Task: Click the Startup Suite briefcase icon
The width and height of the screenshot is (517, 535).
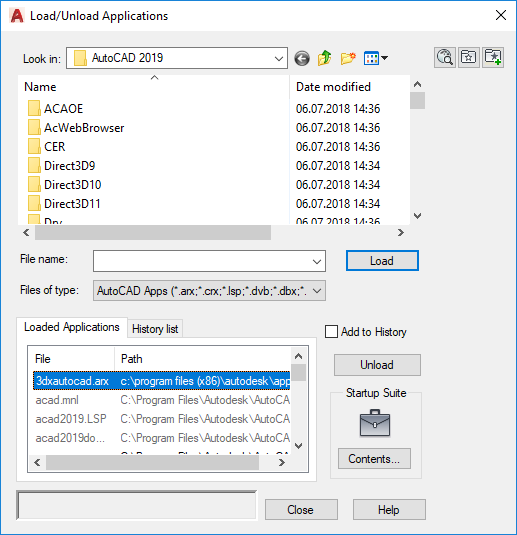Action: [x=375, y=423]
